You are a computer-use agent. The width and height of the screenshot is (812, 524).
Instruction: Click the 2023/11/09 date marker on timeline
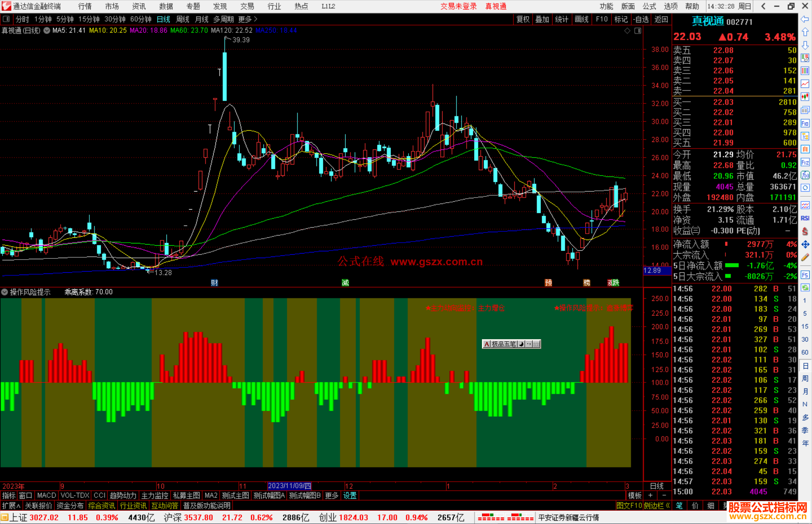point(289,486)
